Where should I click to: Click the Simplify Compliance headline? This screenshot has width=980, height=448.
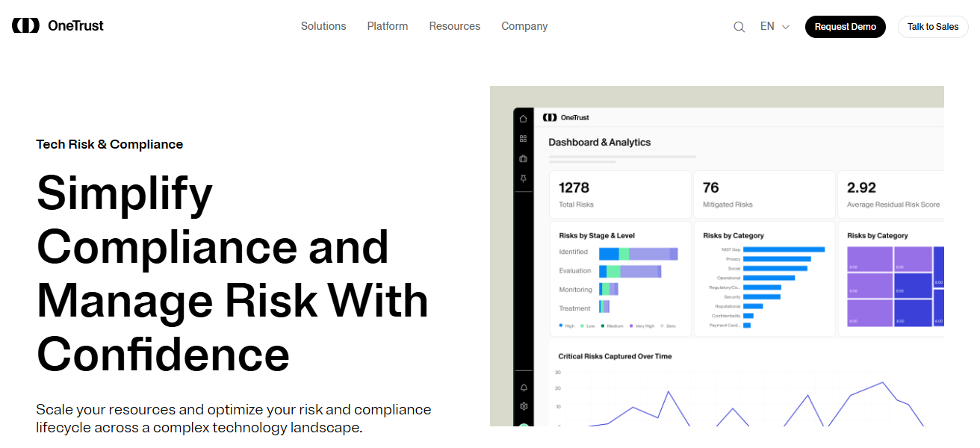coord(232,274)
